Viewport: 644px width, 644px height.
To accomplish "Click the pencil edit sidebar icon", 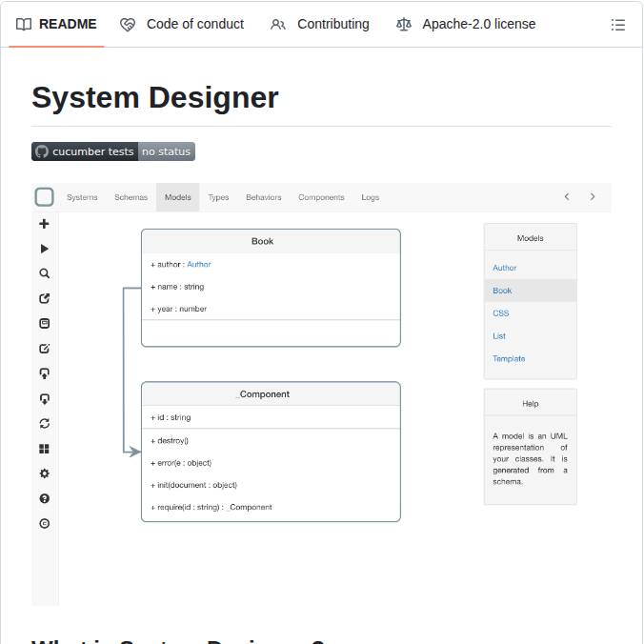I will [45, 349].
